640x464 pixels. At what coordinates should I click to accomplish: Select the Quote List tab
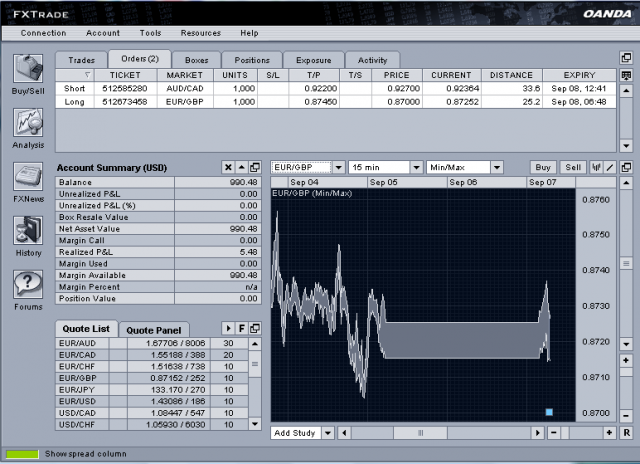pyautogui.click(x=86, y=329)
